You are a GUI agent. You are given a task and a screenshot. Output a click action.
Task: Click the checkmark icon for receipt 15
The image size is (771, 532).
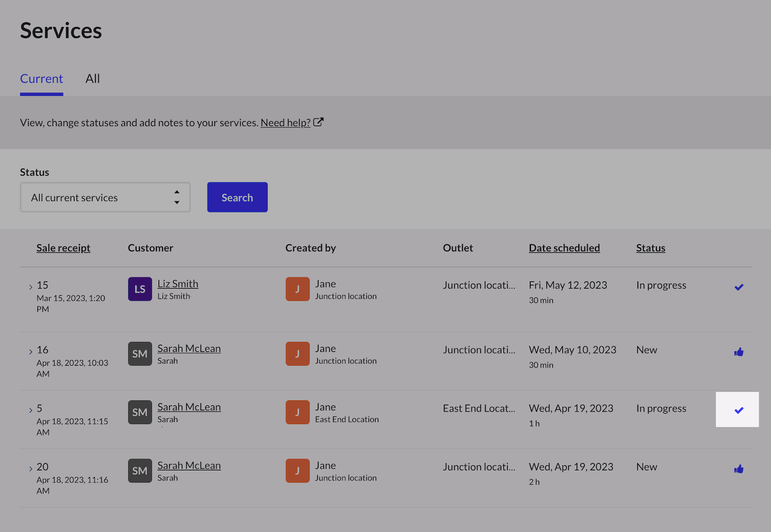click(739, 287)
